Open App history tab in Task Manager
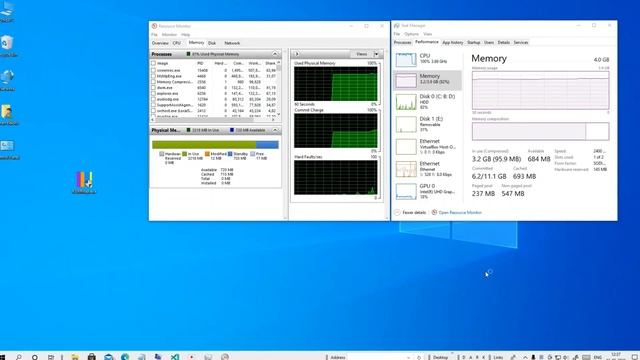 point(453,42)
